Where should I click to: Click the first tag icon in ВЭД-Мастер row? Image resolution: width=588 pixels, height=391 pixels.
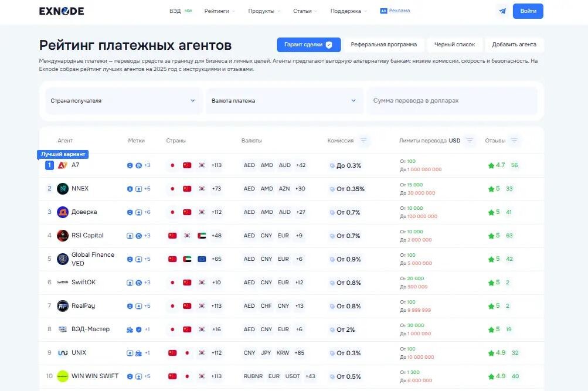130,329
